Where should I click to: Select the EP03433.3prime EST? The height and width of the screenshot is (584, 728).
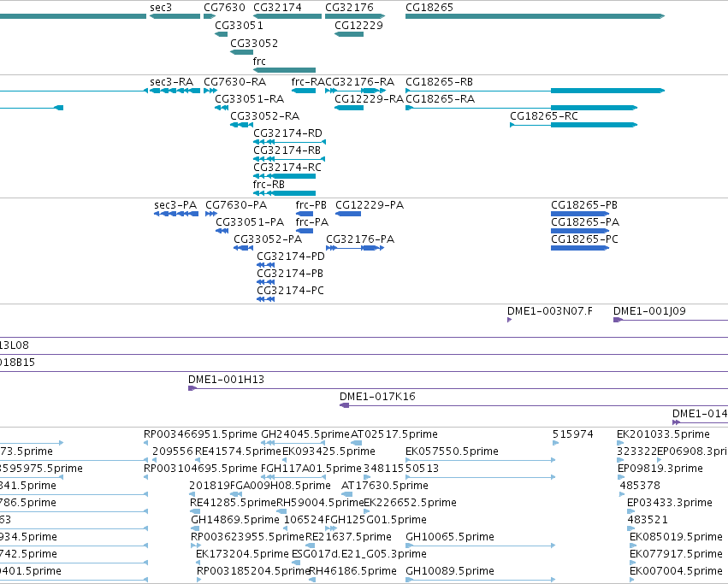pos(630,511)
